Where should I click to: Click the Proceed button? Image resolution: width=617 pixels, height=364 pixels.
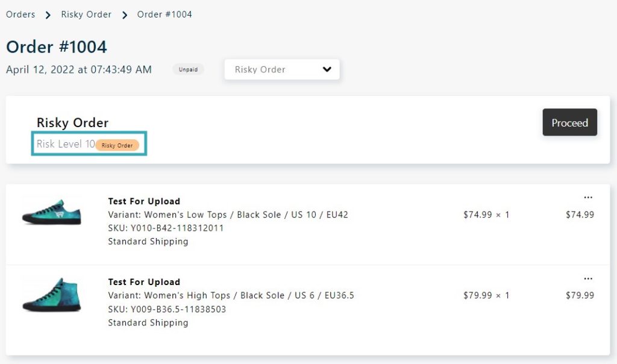point(569,122)
